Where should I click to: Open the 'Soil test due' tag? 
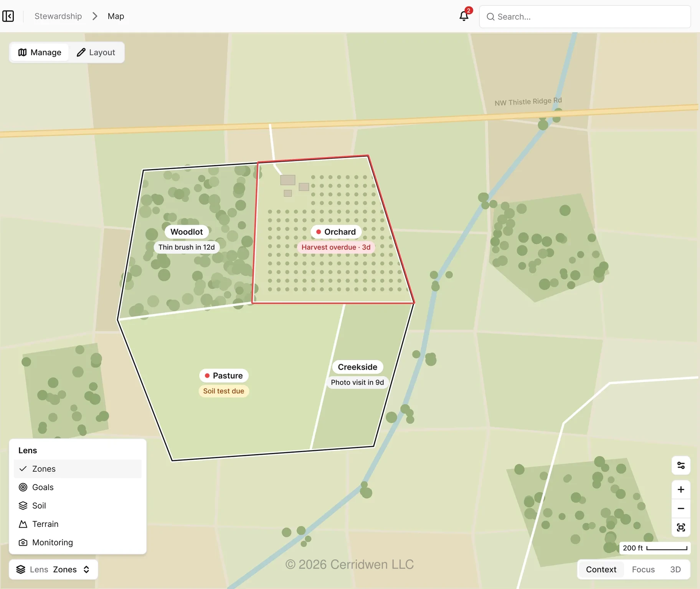point(224,391)
